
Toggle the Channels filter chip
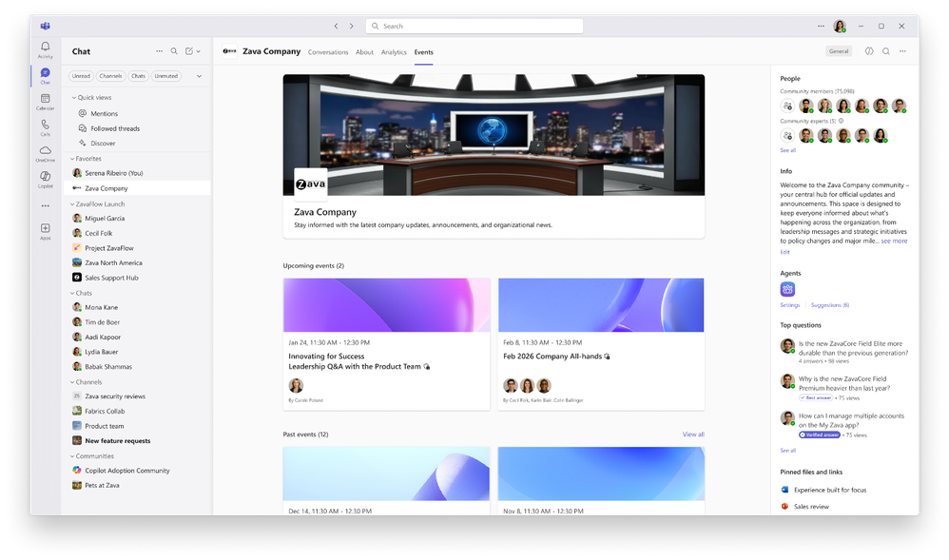pos(110,76)
